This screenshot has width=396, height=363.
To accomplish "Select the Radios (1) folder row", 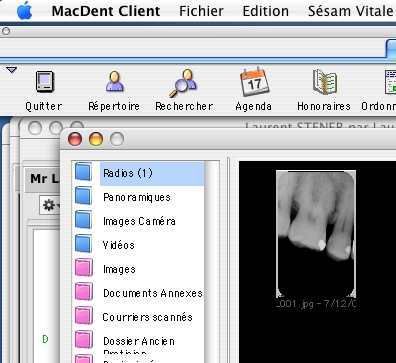I will [139, 173].
